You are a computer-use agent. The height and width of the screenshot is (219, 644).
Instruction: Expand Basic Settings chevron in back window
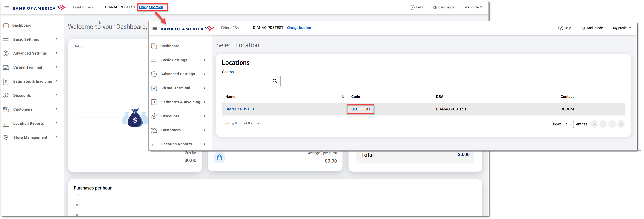pyautogui.click(x=57, y=39)
